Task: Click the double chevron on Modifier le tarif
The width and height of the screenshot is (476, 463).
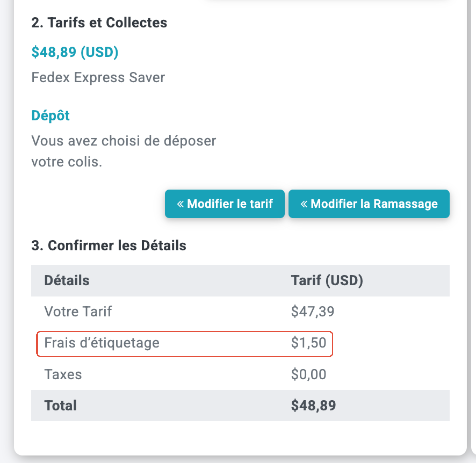Action: pos(180,204)
